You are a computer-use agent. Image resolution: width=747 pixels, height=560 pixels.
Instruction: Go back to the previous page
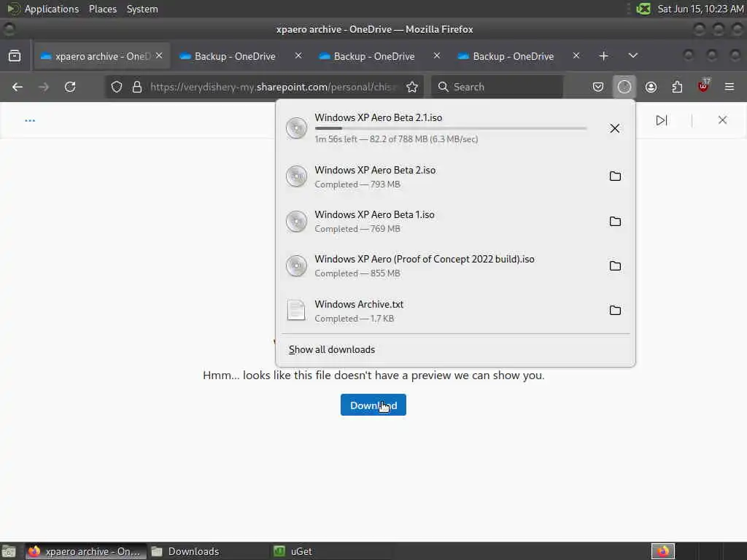tap(18, 87)
